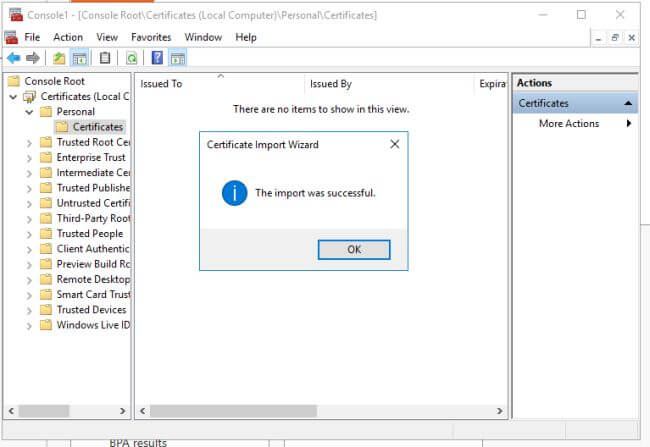This screenshot has width=650, height=447.
Task: Click right arrow of tree pane scrollbar
Action: click(123, 411)
